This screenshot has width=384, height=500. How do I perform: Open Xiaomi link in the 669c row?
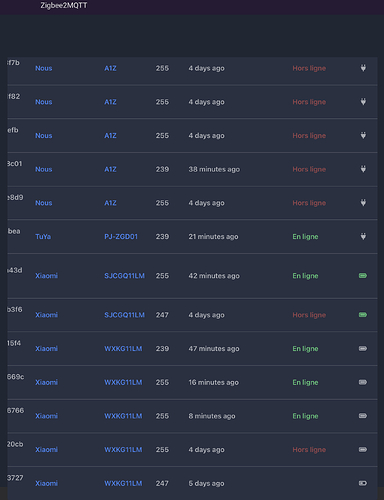46,382
